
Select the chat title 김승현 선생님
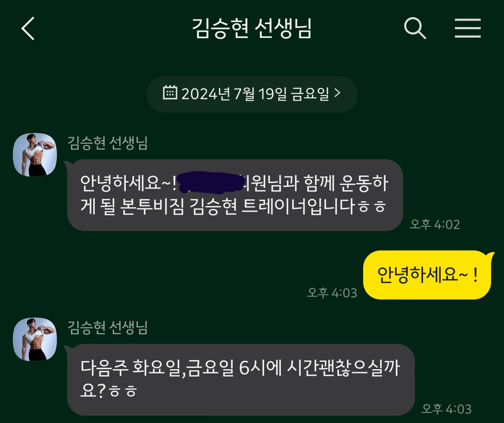tap(252, 28)
